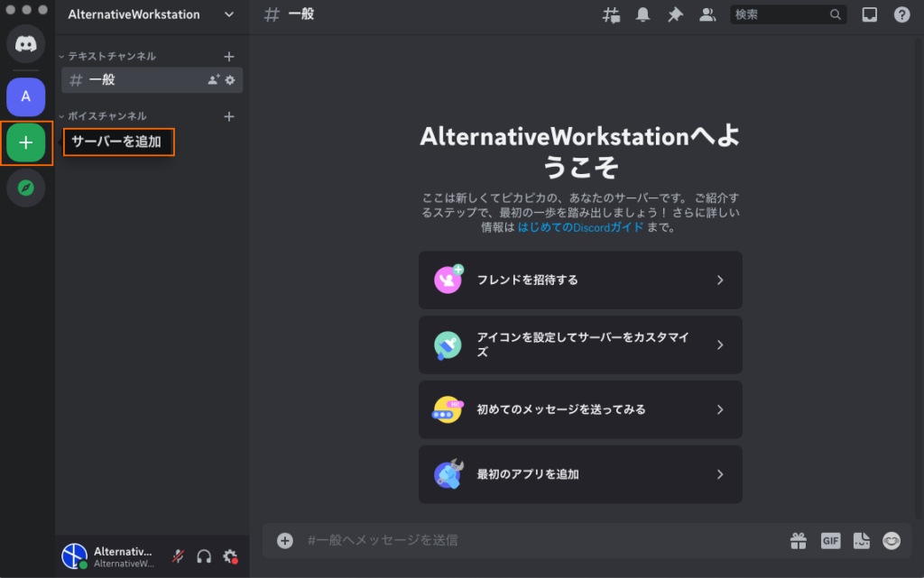Open the gift Nitro icon in message bar

coord(799,540)
